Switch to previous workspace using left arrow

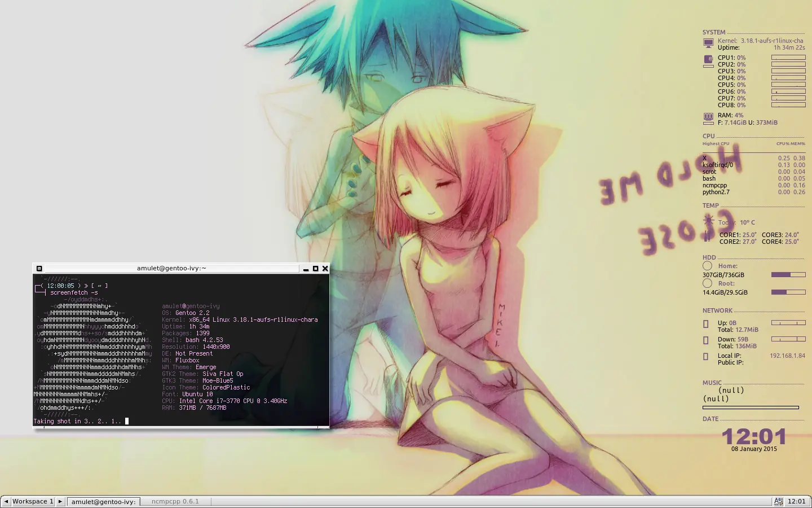pos(6,501)
